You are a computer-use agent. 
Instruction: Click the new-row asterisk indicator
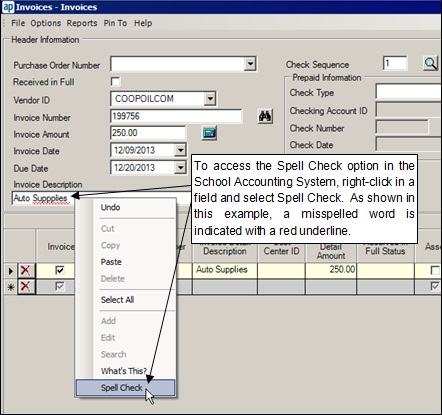[x=10, y=287]
